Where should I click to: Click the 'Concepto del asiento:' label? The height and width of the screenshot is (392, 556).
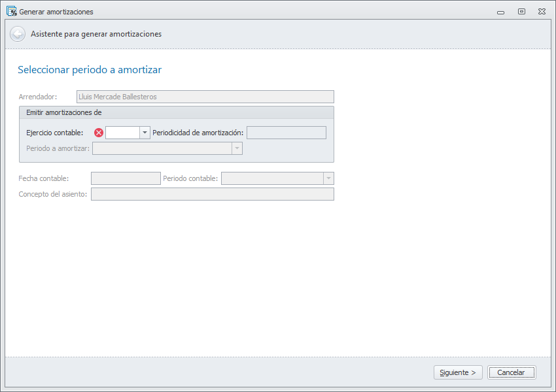[x=53, y=194]
